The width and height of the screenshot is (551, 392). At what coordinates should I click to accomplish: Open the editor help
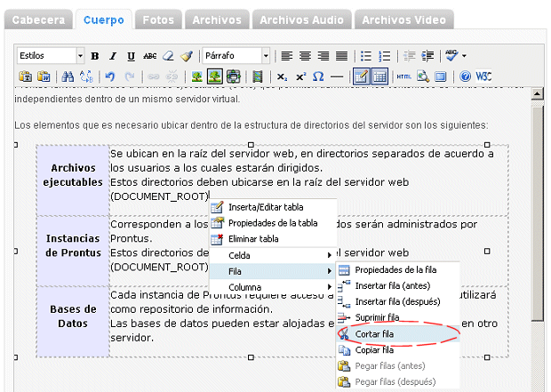pos(465,76)
